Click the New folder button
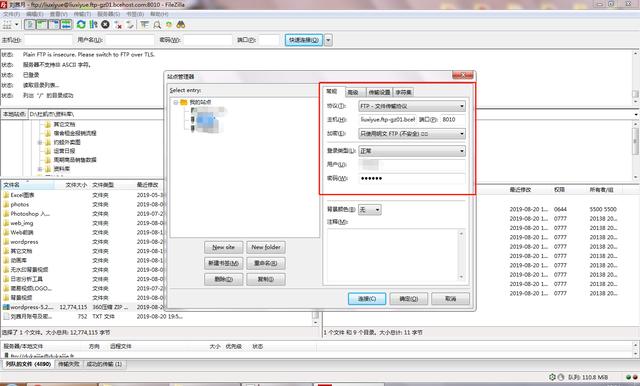 266,247
